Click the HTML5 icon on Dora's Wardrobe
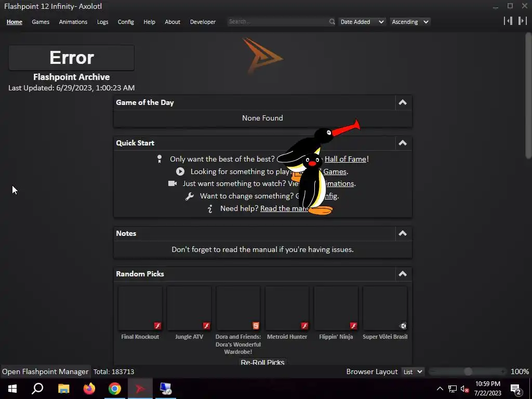Viewport: 532px width, 399px height. tap(256, 326)
